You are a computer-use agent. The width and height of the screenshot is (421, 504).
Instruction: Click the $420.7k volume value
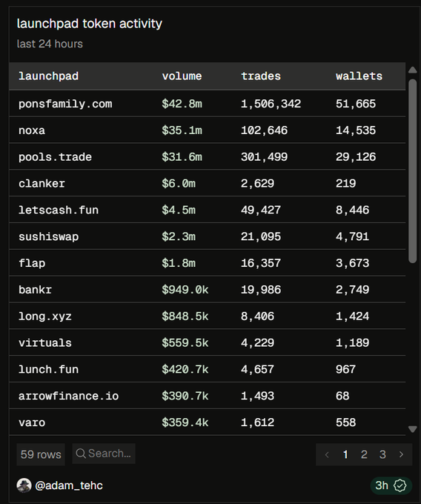(185, 369)
